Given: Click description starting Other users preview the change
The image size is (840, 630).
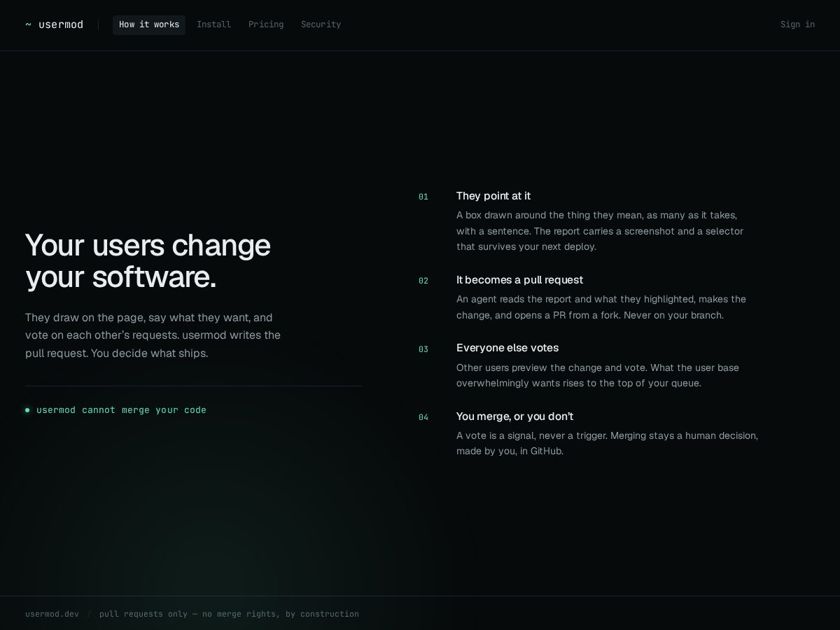Looking at the screenshot, I should tap(598, 375).
